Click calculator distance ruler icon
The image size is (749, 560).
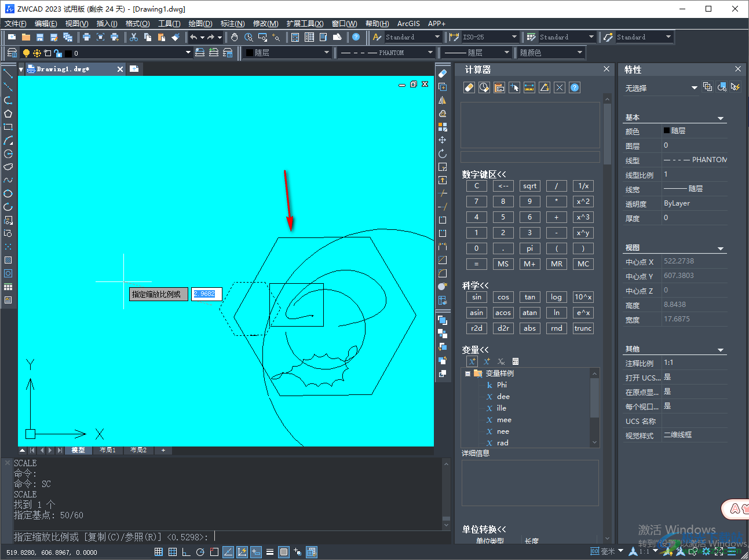pos(529,87)
